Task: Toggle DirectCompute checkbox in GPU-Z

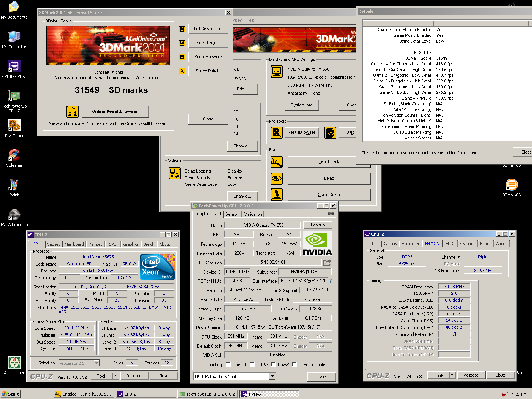Action: (294, 364)
